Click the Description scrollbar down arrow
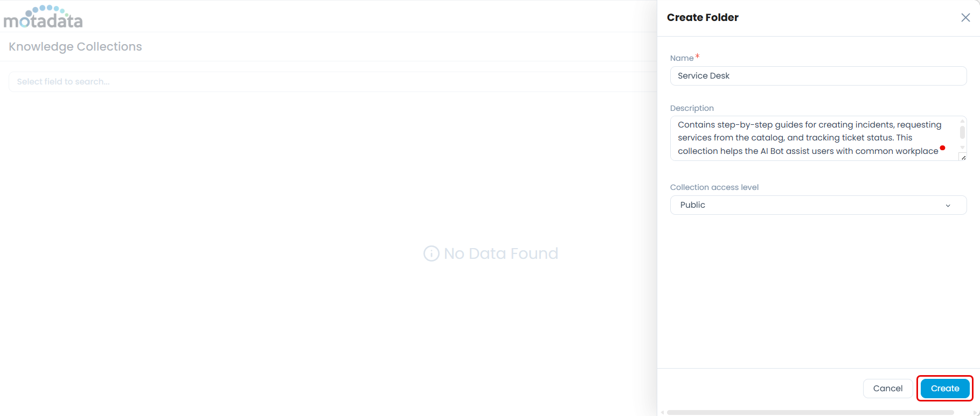980x416 pixels. 962,147
